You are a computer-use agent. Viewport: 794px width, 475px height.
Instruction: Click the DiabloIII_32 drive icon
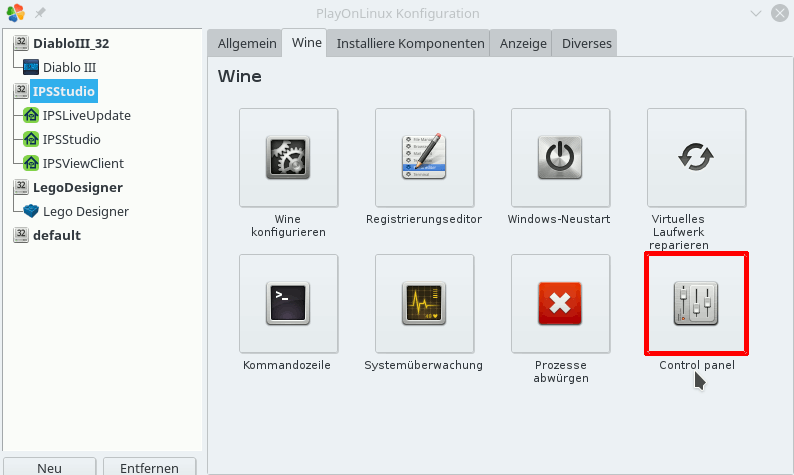(21, 43)
